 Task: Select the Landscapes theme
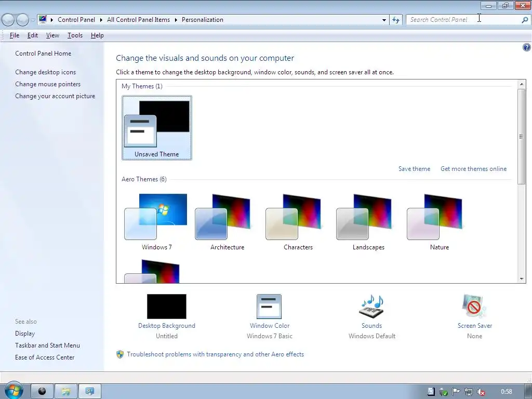[368, 222]
